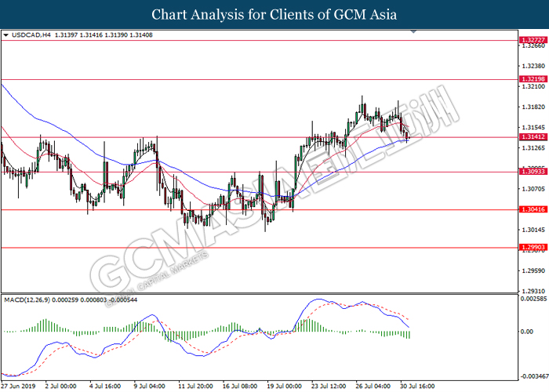The image size is (549, 392).
Task: Click the 2 Jul 00:00 time label
Action: 60,386
